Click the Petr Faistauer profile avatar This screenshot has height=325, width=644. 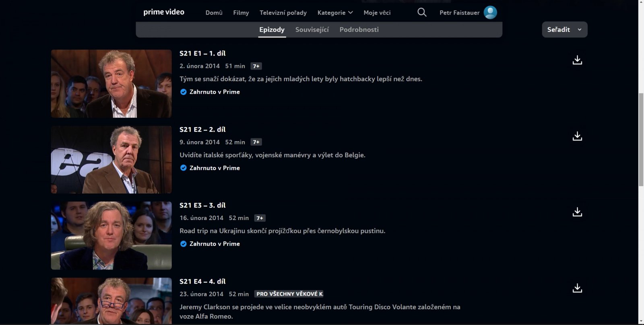(490, 12)
